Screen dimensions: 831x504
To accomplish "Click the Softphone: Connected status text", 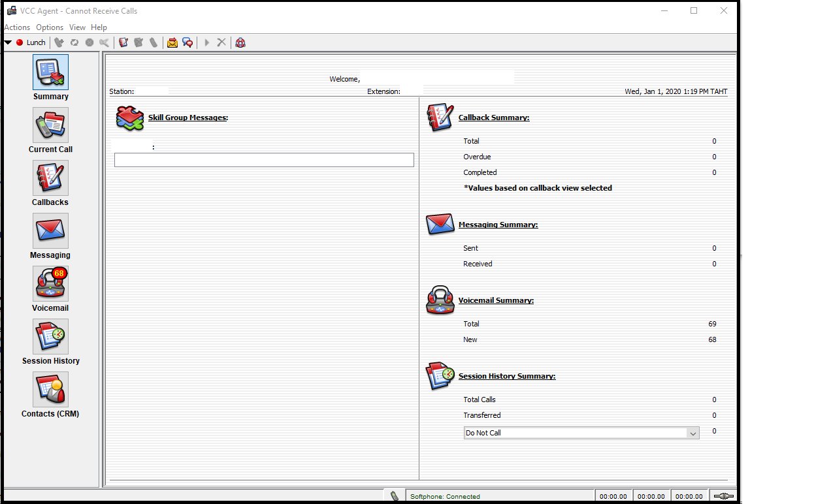I will (x=445, y=496).
